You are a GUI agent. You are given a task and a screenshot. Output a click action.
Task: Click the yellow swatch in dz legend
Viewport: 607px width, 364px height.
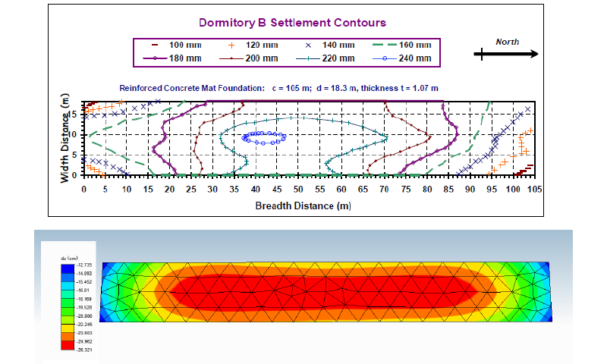point(68,328)
